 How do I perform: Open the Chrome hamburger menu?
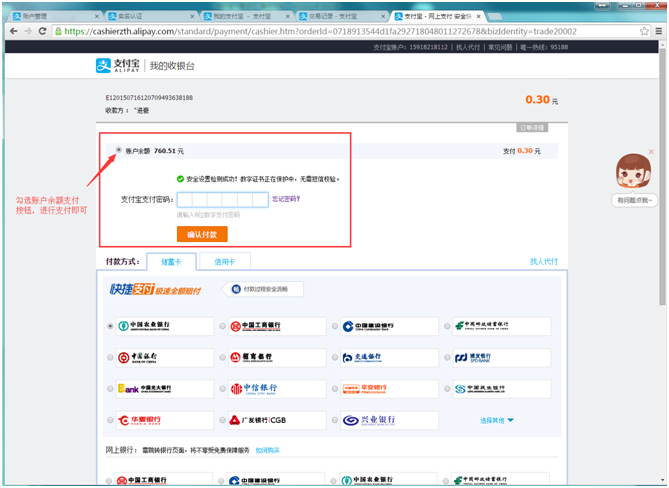pyautogui.click(x=659, y=31)
